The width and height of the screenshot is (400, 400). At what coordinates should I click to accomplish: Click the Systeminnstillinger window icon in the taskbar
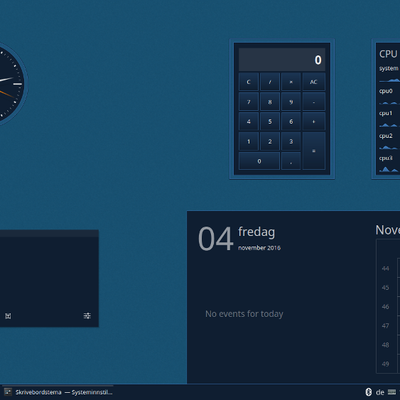tap(8, 392)
